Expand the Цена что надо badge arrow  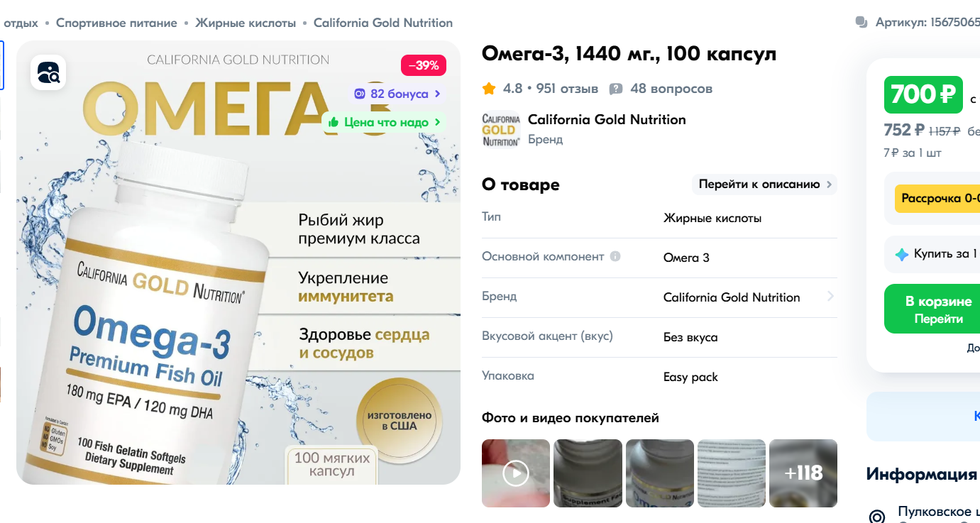pyautogui.click(x=437, y=122)
